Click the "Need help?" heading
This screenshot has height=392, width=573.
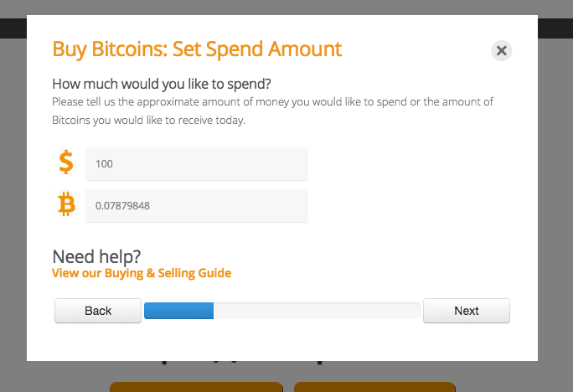[96, 256]
